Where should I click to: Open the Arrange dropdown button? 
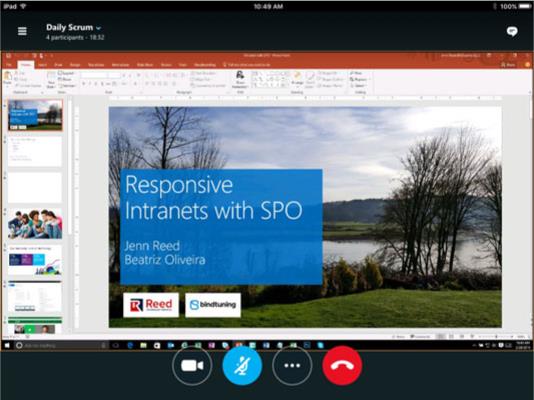pyautogui.click(x=297, y=79)
